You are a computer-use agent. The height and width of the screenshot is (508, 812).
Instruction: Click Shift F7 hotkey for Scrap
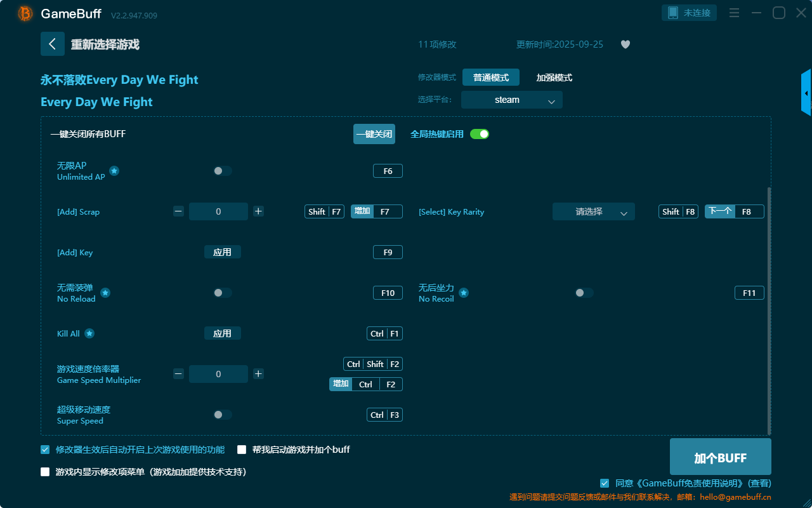tap(324, 211)
